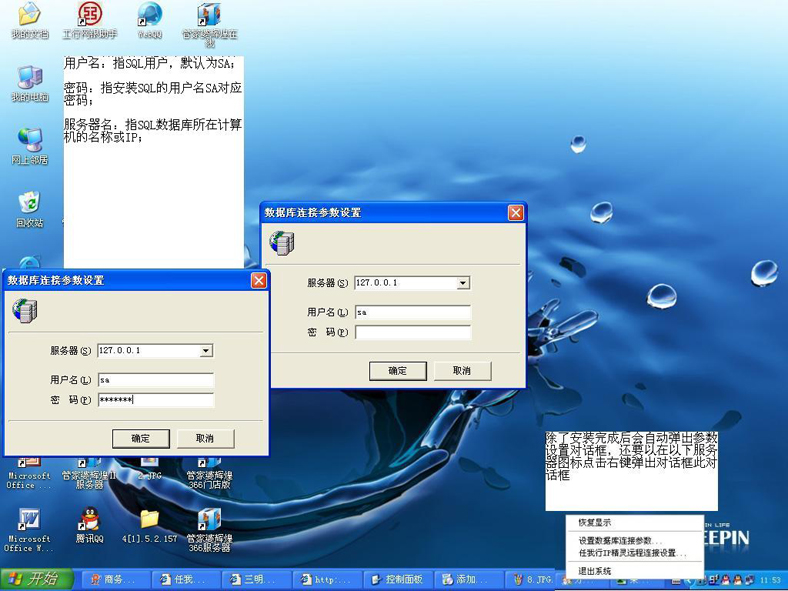Cancel with 取消 in left dialog
Viewport: 788px width, 591px height.
[x=205, y=439]
